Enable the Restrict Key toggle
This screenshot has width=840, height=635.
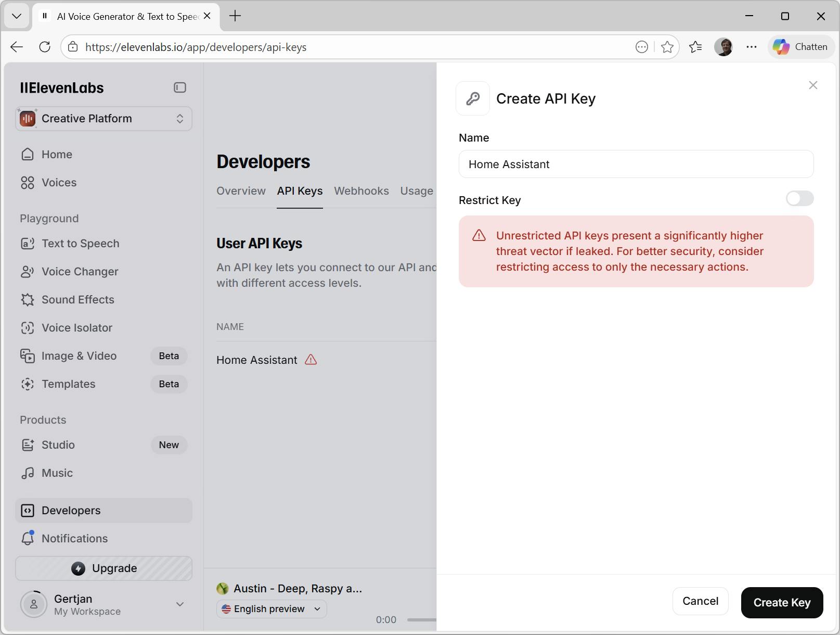pos(799,198)
